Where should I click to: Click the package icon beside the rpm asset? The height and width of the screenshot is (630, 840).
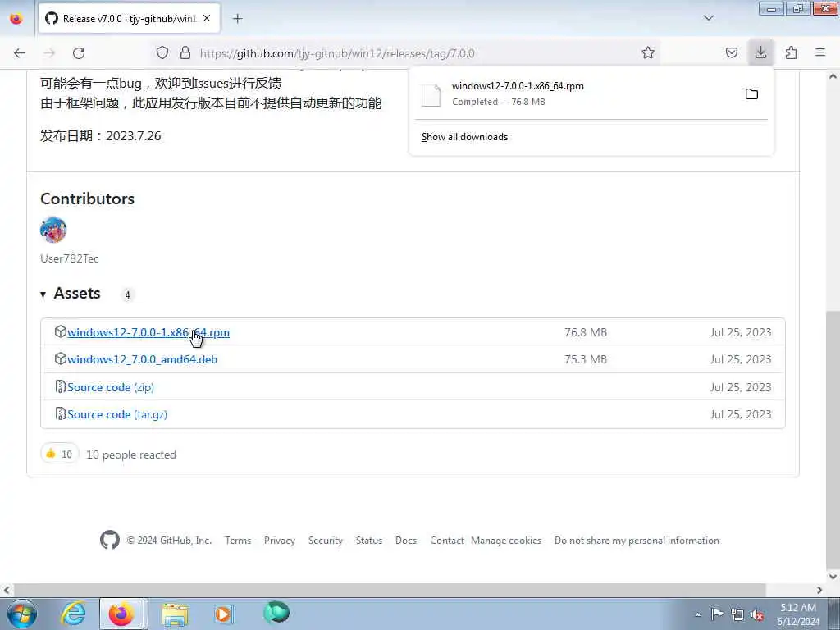(x=61, y=331)
